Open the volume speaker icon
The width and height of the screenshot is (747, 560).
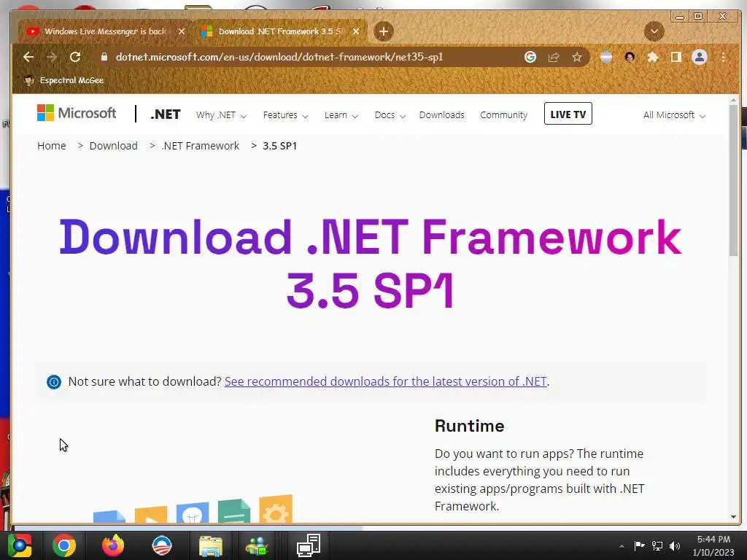pos(675,545)
